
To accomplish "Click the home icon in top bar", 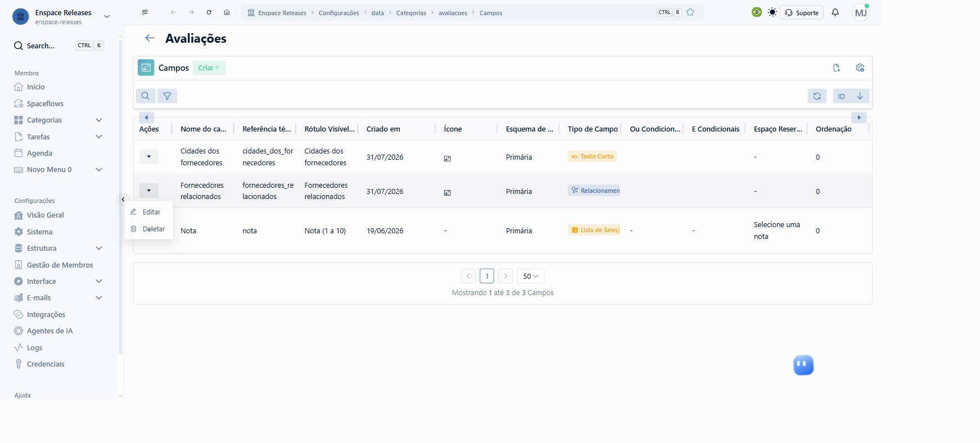I will click(x=227, y=12).
